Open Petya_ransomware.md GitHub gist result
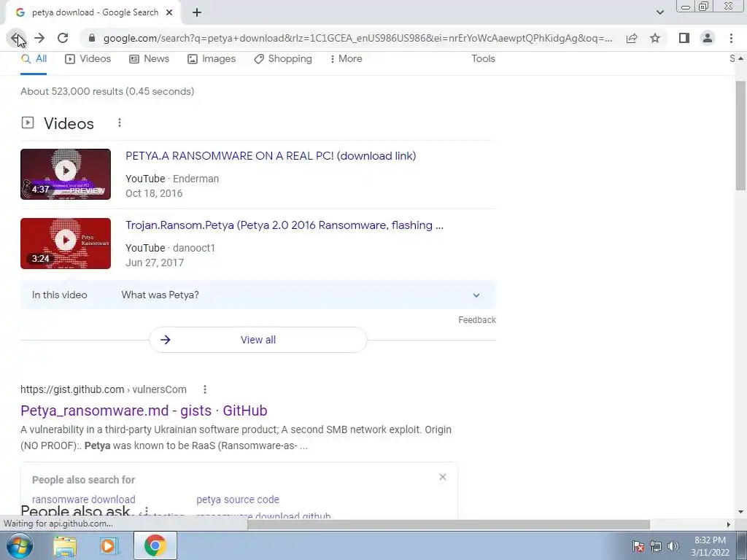This screenshot has height=560, width=747. (x=144, y=411)
